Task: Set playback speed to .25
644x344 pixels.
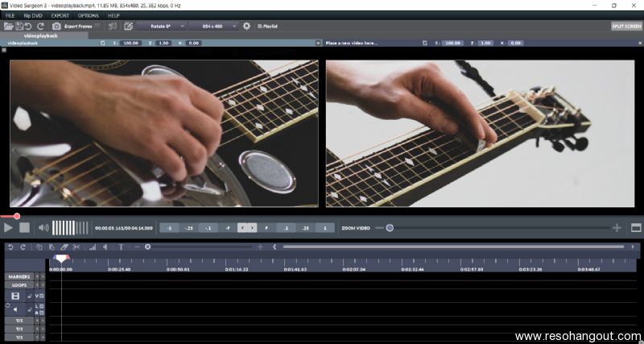Action: [305, 228]
